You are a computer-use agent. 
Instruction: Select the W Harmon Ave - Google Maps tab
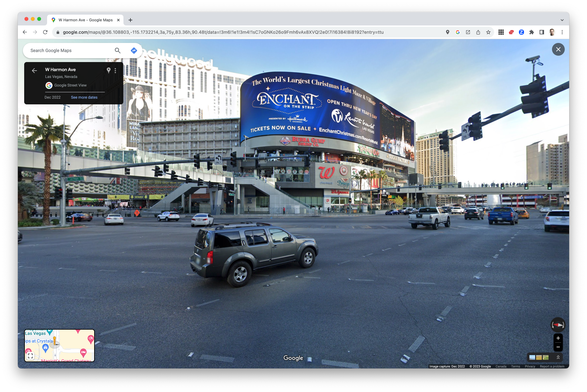85,20
